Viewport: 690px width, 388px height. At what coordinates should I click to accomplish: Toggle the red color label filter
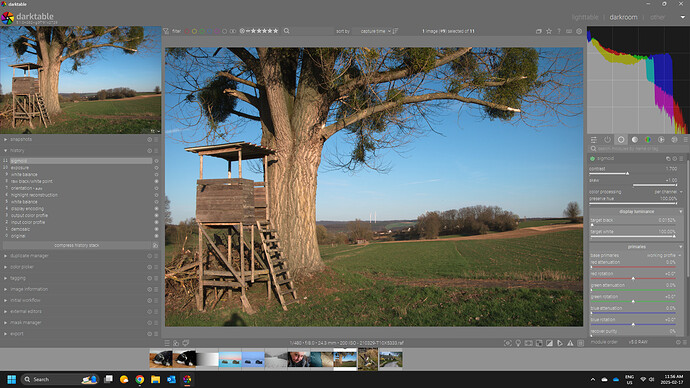point(187,31)
